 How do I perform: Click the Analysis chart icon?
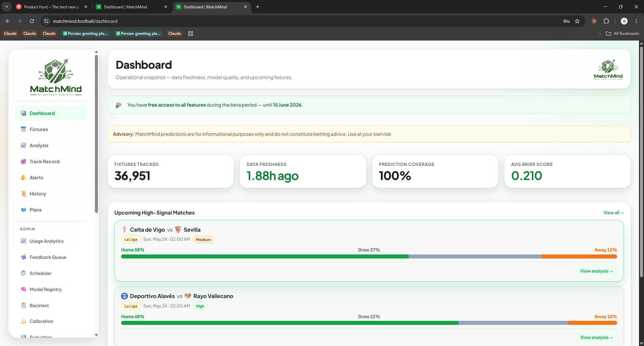[x=23, y=146]
